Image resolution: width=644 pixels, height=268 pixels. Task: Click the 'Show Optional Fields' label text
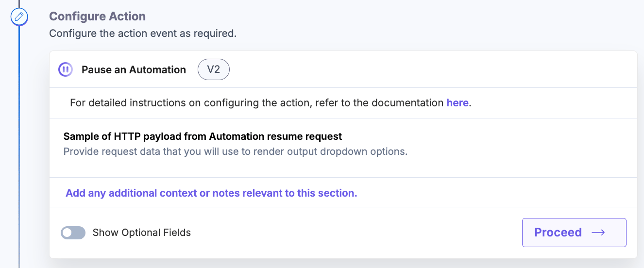142,232
